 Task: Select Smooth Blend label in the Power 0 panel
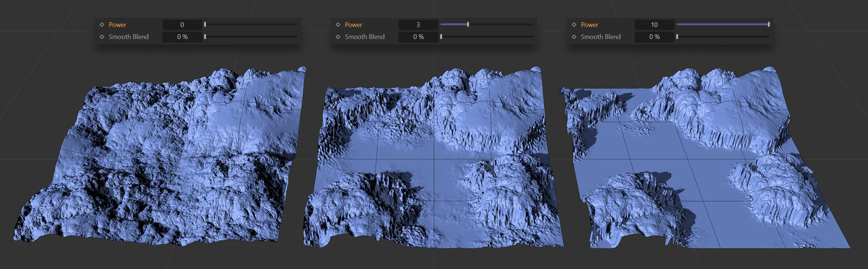click(x=128, y=37)
